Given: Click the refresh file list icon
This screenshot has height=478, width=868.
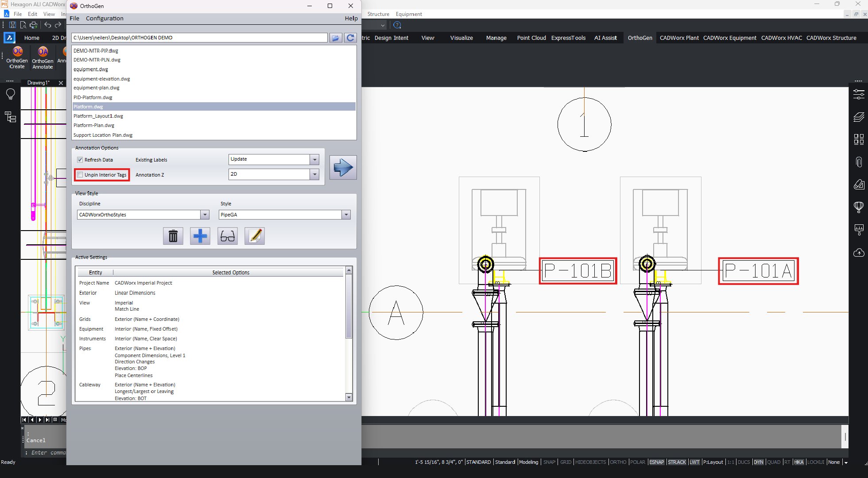Looking at the screenshot, I should [350, 38].
